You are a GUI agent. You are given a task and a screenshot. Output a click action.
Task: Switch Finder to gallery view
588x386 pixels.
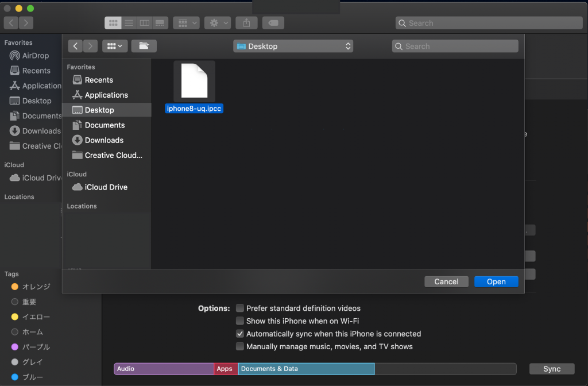160,23
